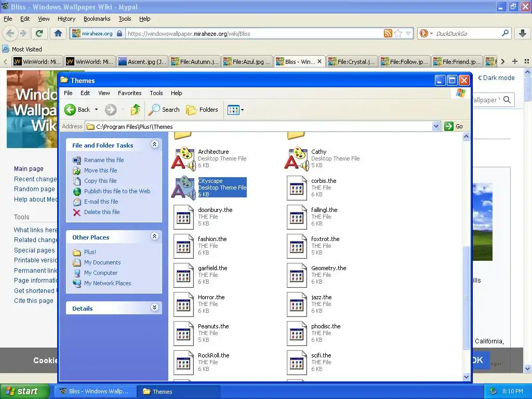Click the browser Home button
This screenshot has width=532, height=399.
pyautogui.click(x=58, y=33)
